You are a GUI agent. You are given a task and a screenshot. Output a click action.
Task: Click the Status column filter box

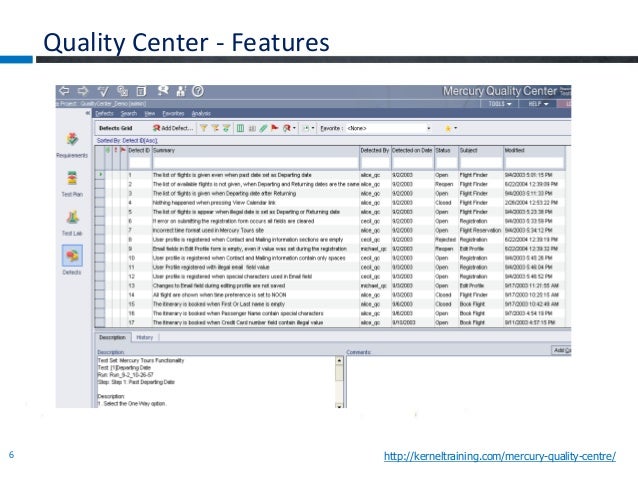tap(446, 163)
